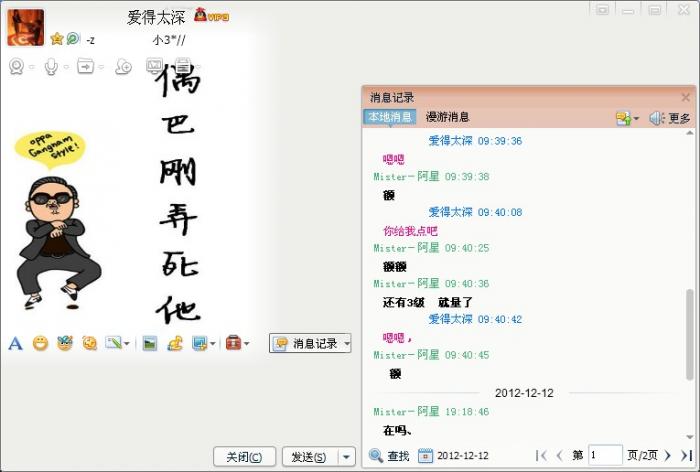The width and height of the screenshot is (700, 472).
Task: Click the signature text 小3*//
Action: click(x=169, y=40)
